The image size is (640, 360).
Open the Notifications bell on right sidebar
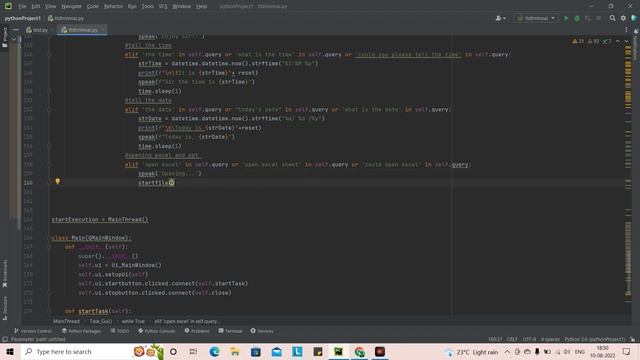pyautogui.click(x=636, y=31)
